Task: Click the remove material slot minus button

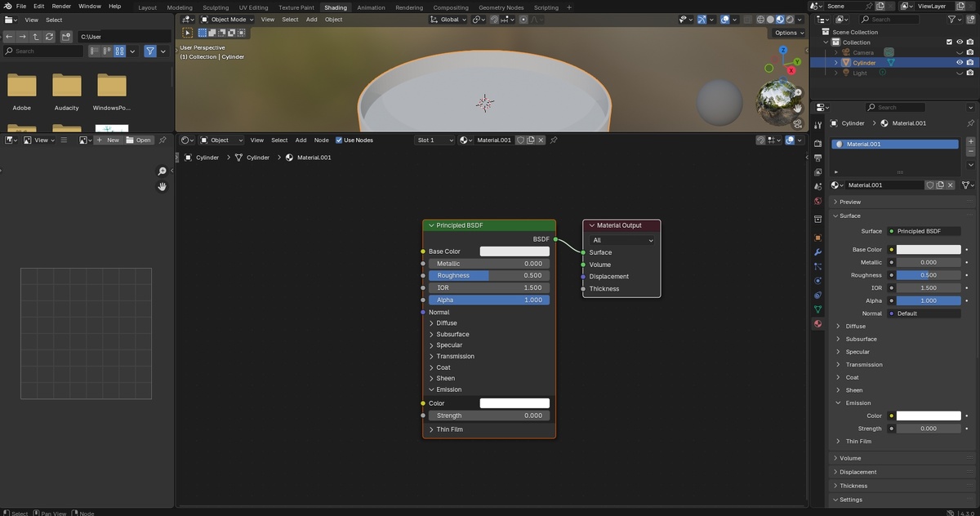Action: click(970, 152)
